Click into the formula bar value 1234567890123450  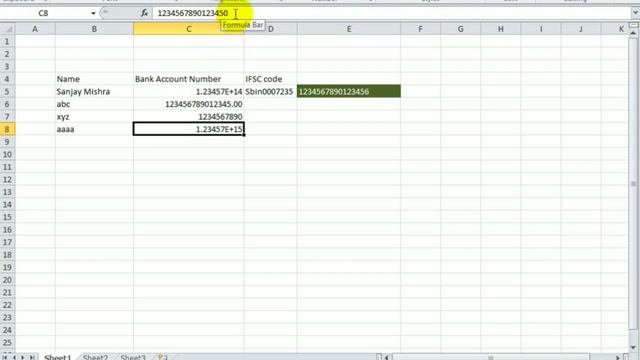click(193, 13)
